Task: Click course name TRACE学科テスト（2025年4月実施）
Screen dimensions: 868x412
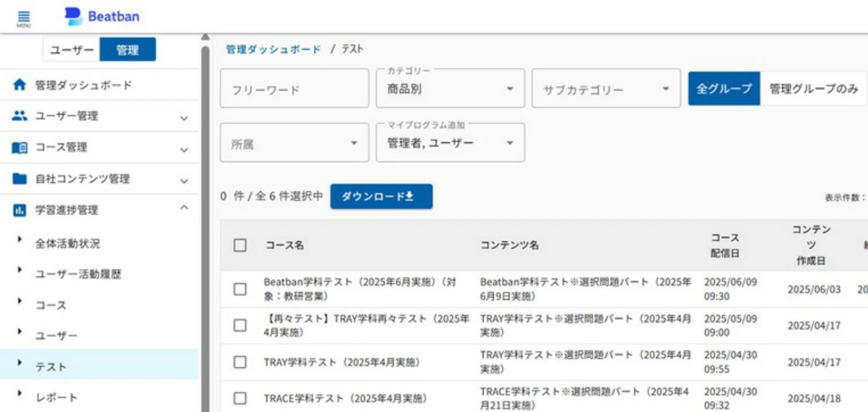Action: coord(345,399)
